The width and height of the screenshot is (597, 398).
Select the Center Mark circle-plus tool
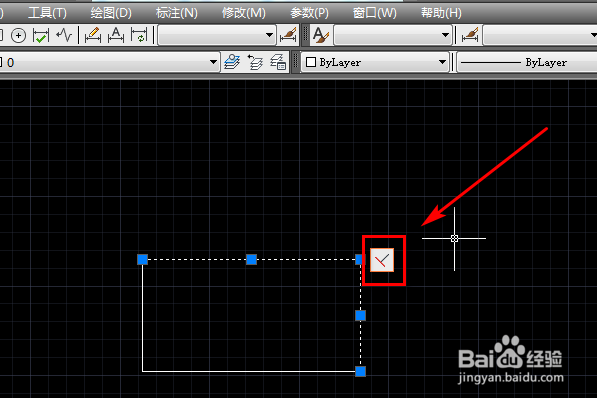click(18, 35)
